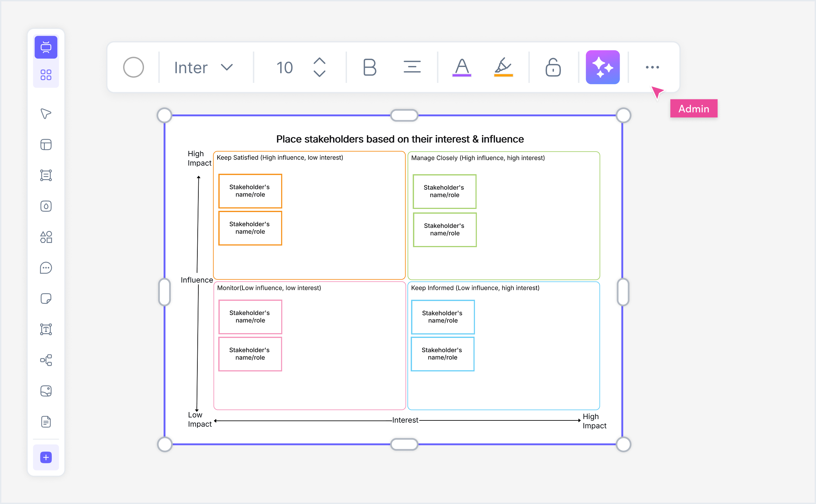Select the comment bubble tool
816x504 pixels.
click(46, 268)
